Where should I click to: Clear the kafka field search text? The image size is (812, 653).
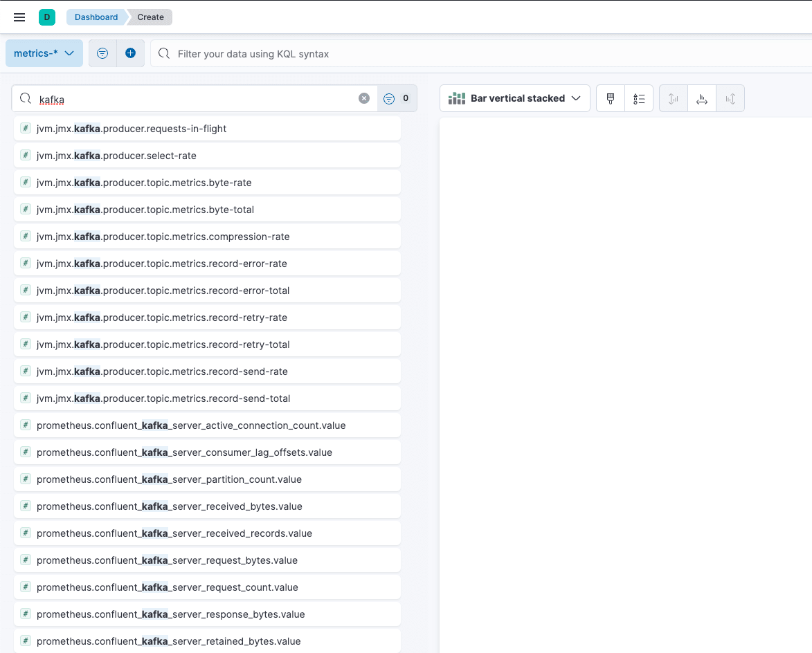click(364, 98)
